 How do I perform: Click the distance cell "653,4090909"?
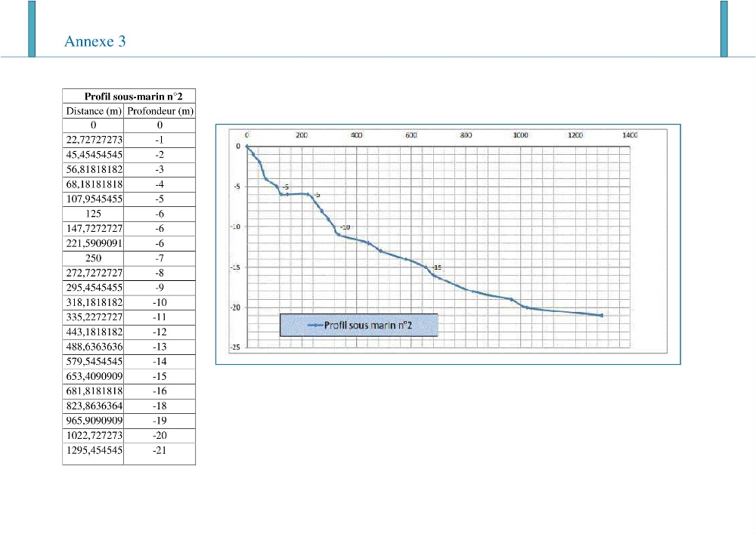point(94,377)
